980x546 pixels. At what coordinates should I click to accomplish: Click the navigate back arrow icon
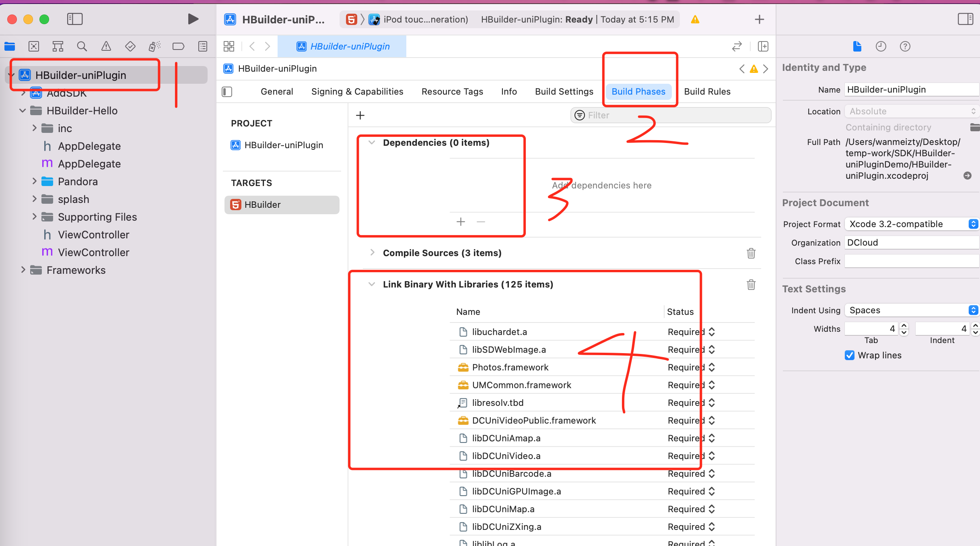252,46
